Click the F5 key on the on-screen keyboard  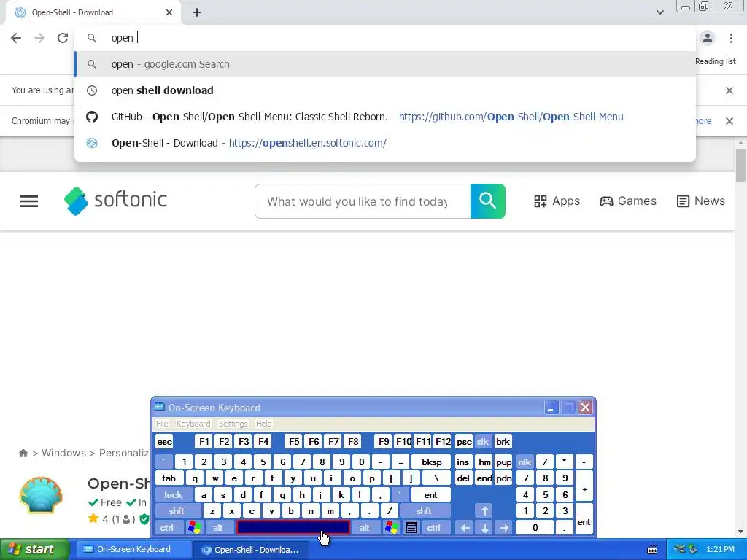point(294,442)
